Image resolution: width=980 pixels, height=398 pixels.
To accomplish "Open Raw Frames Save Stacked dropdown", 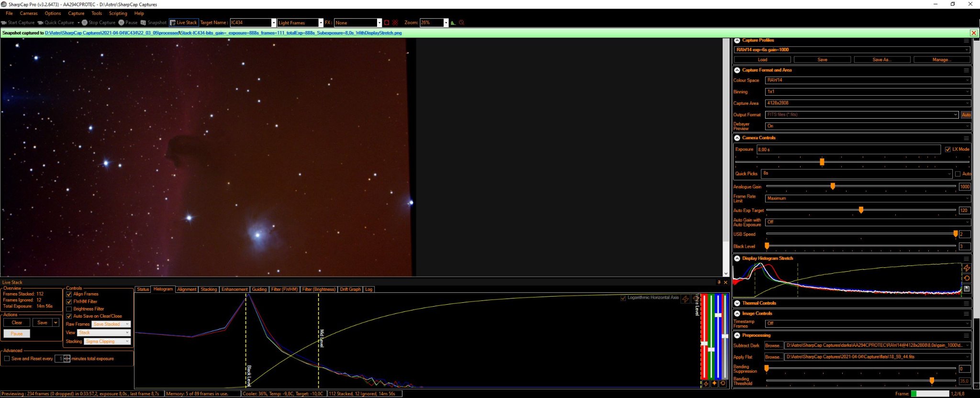I will 111,324.
